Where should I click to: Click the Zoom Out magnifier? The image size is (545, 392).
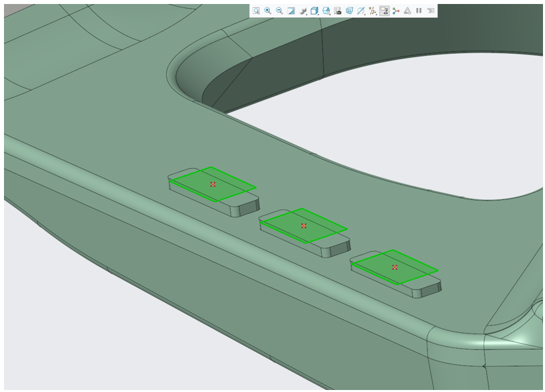pos(279,11)
